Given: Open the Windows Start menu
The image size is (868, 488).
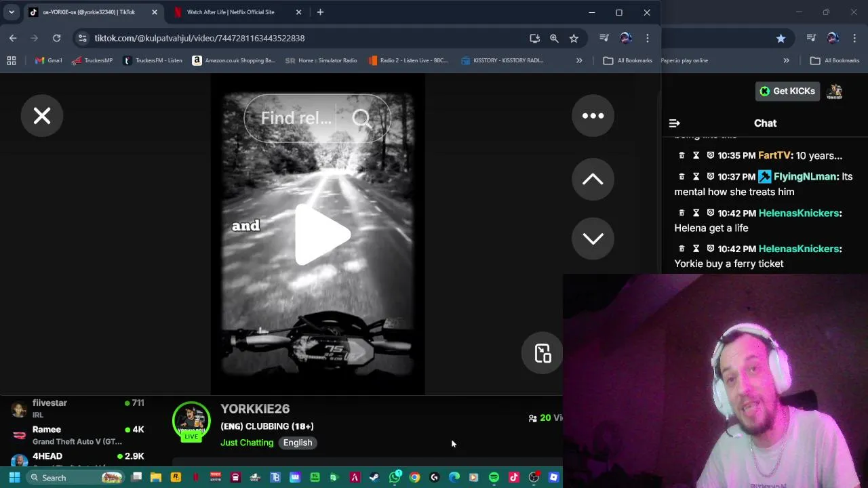Looking at the screenshot, I should coord(14,478).
